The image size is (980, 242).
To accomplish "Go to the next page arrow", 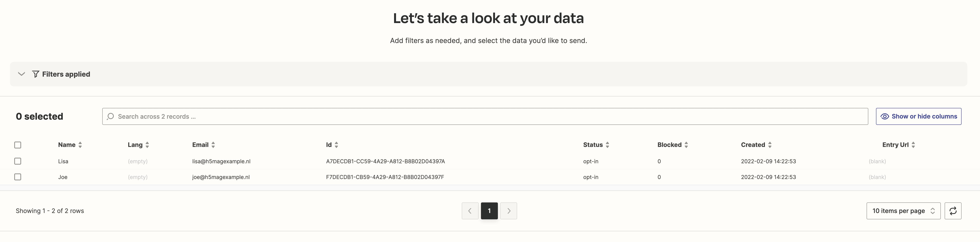I will point(509,211).
